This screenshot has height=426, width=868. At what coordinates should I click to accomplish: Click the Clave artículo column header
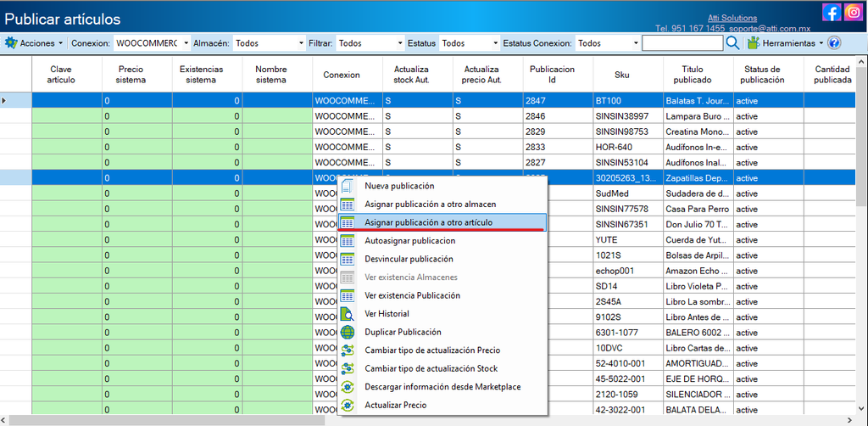tap(67, 74)
